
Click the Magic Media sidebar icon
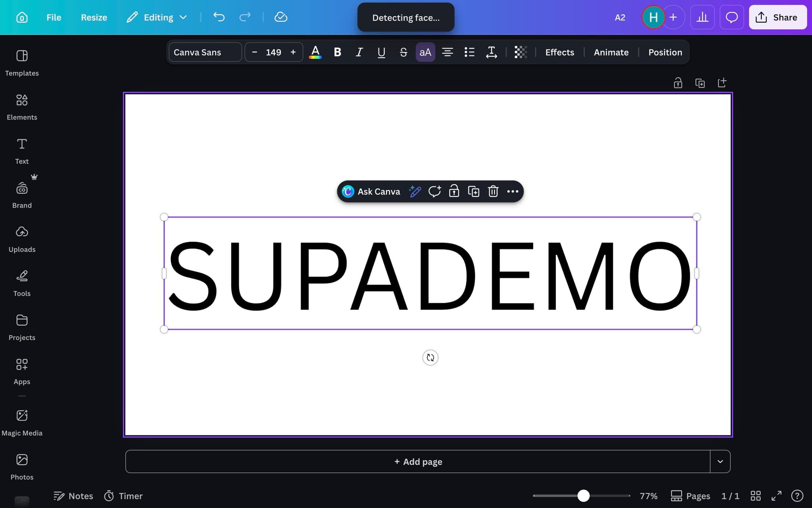[x=22, y=422]
